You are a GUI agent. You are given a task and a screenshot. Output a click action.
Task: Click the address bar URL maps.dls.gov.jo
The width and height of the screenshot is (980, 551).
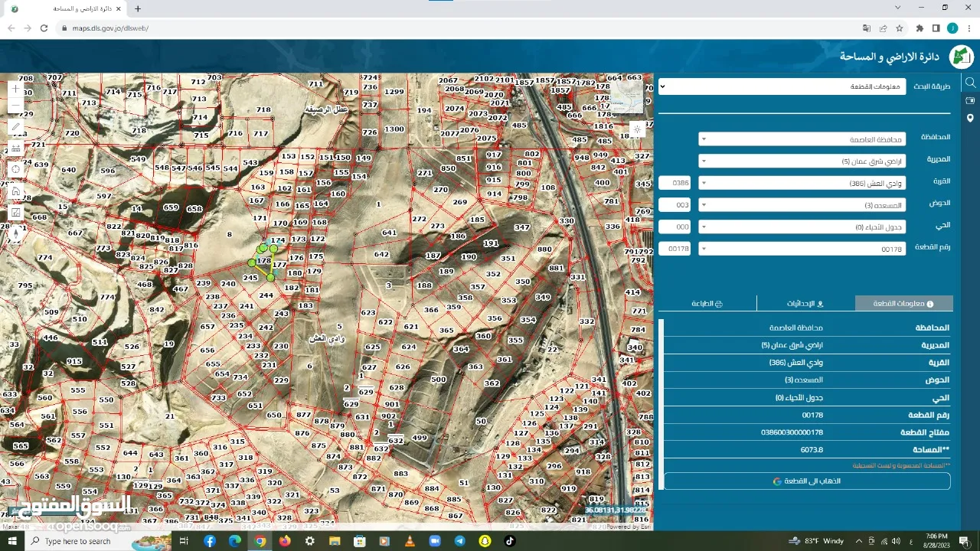click(x=110, y=28)
